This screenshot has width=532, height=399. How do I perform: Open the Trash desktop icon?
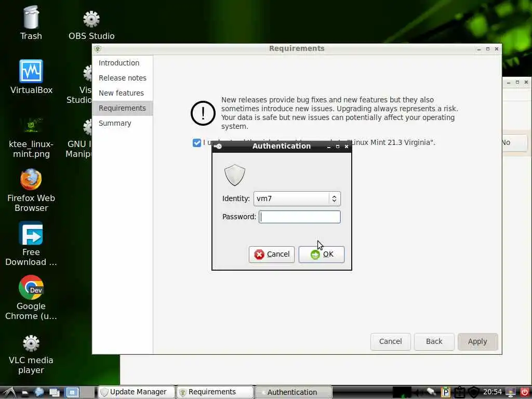[x=31, y=18]
